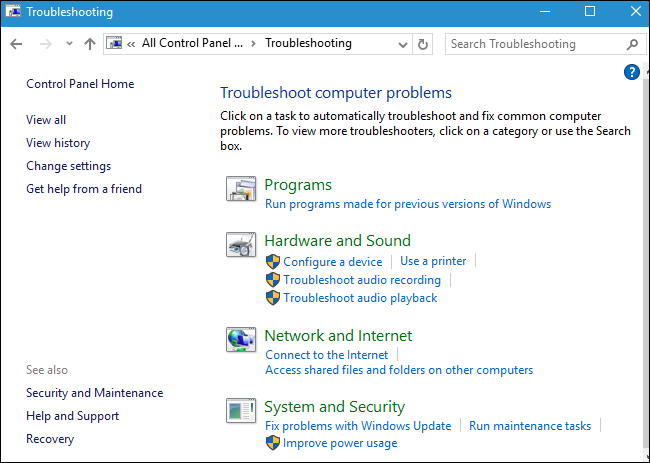Viewport: 650px width, 463px height.
Task: Expand the address bar history dropdown
Action: (x=401, y=44)
